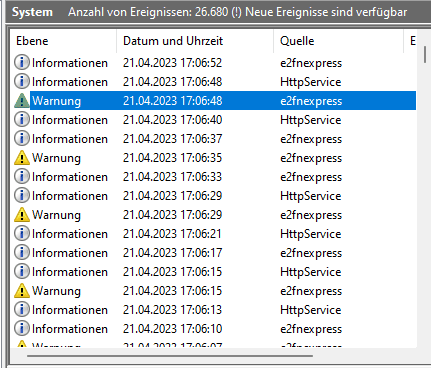Select the HttpService Informationen row at 17:06:29
This screenshot has width=431, height=368.
213,196
